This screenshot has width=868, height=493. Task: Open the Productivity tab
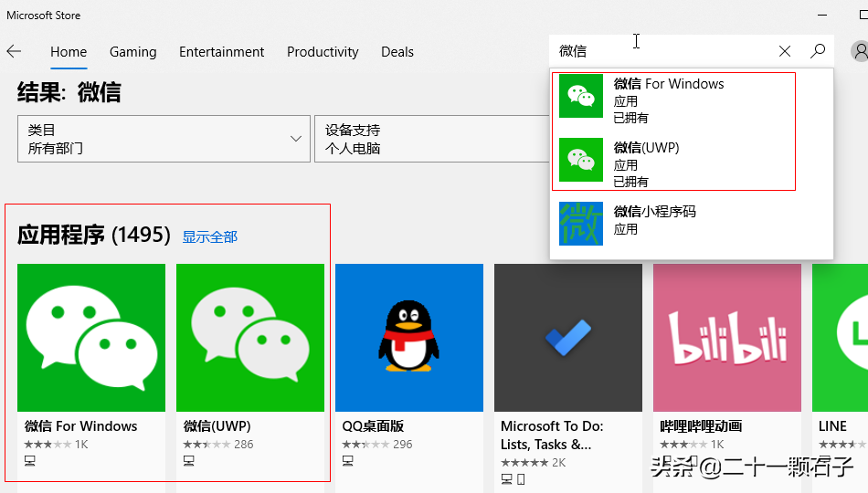[323, 52]
